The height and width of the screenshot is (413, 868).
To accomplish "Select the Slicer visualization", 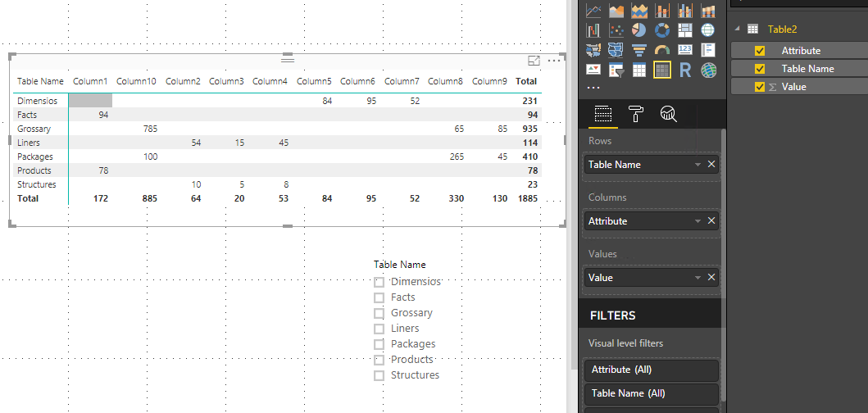I will (x=616, y=70).
